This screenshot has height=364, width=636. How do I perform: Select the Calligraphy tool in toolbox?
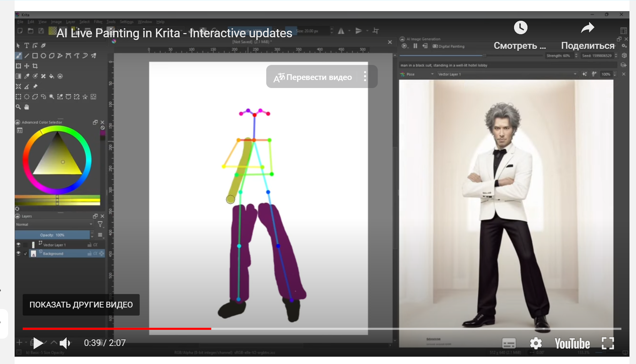point(43,45)
